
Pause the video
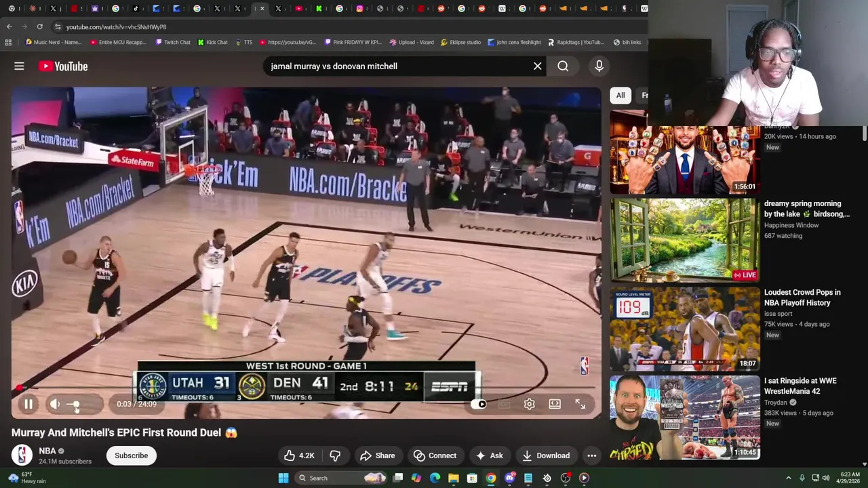[28, 404]
